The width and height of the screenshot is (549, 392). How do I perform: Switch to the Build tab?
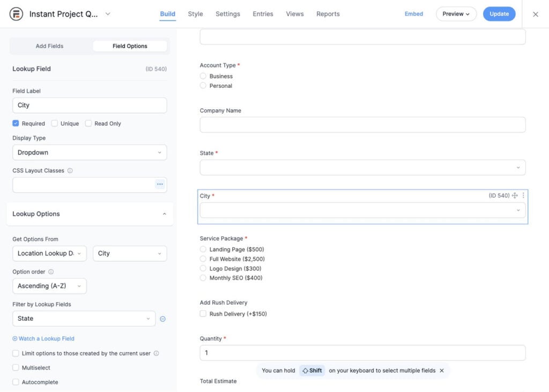pos(167,14)
